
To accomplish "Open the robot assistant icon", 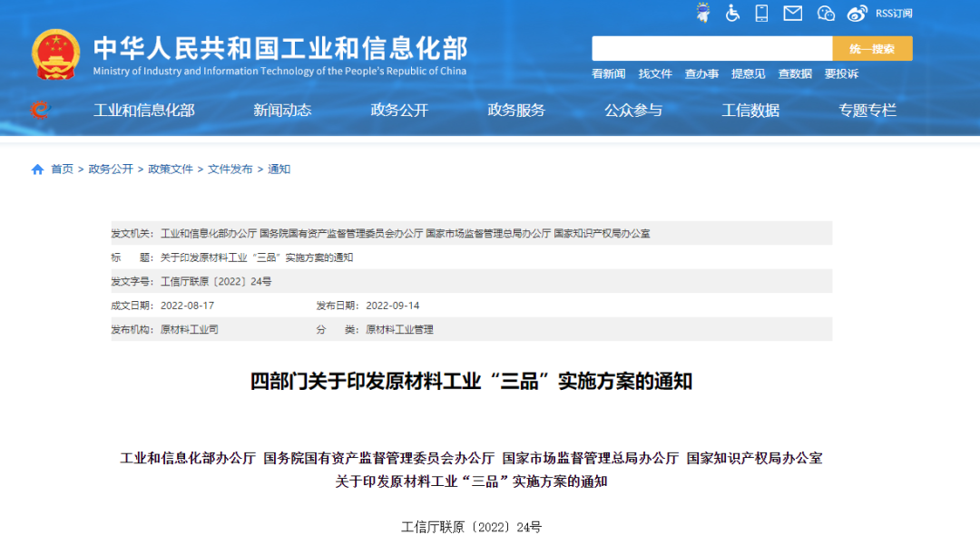I will coord(703,12).
